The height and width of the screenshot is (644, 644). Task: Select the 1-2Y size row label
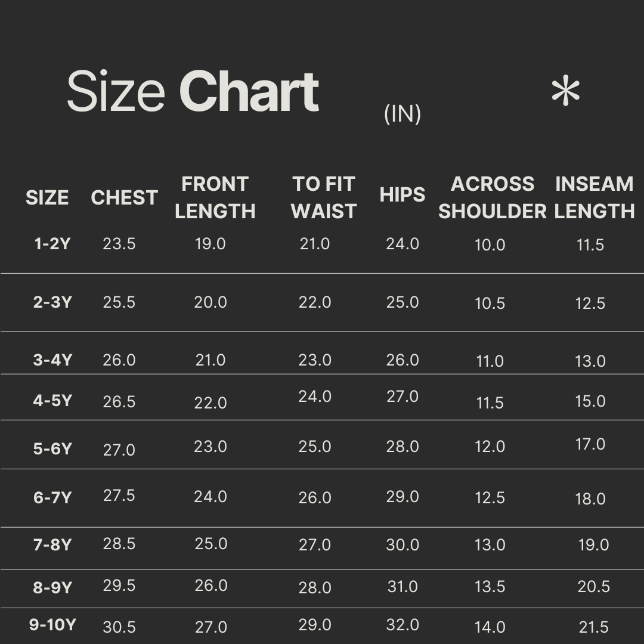(52, 244)
